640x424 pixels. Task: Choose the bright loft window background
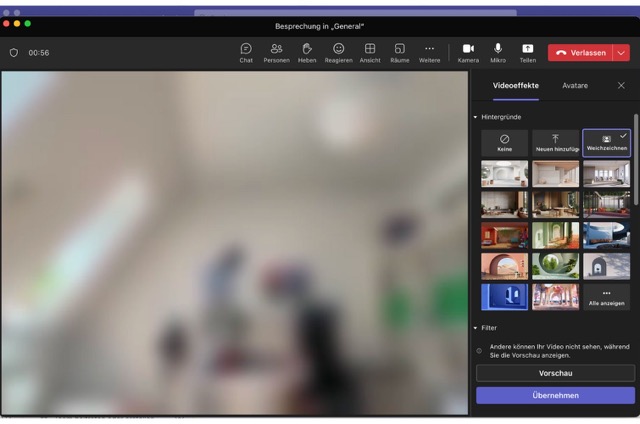click(x=607, y=174)
